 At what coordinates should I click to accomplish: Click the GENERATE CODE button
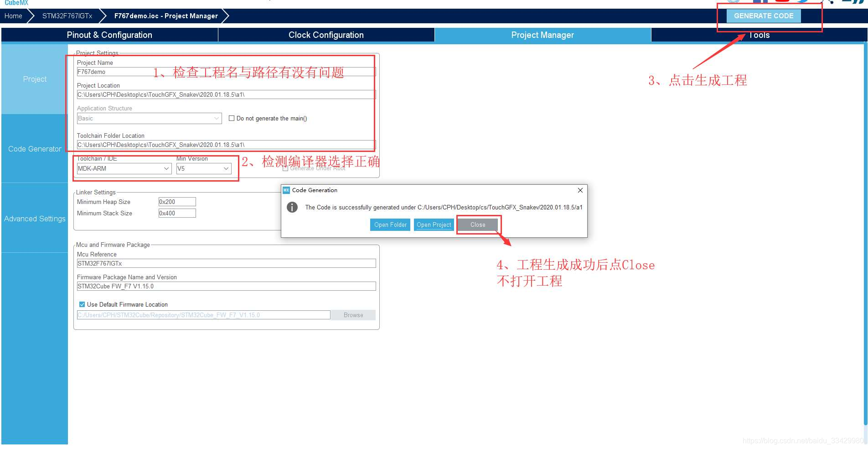pos(764,16)
